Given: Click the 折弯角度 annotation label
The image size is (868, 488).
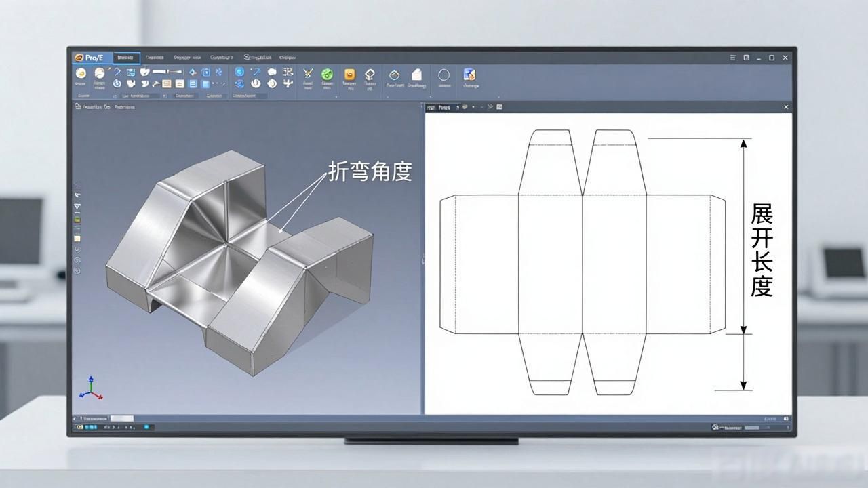Looking at the screenshot, I should click(x=370, y=171).
